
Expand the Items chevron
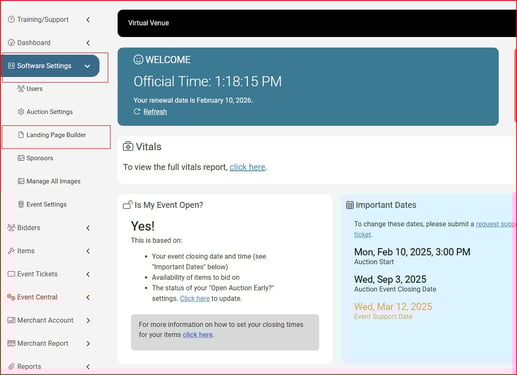tap(88, 251)
